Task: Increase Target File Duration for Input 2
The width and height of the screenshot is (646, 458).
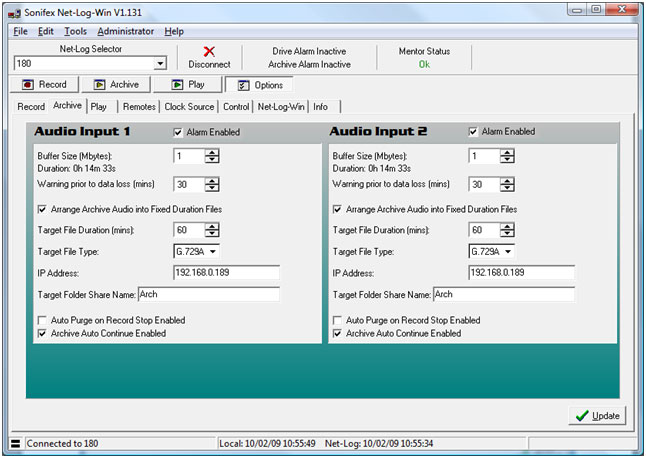Action: click(x=507, y=226)
